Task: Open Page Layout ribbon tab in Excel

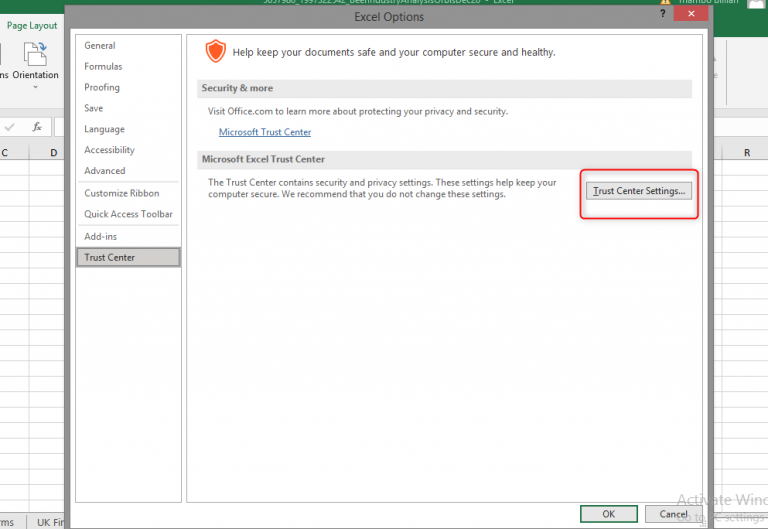Action: (32, 25)
